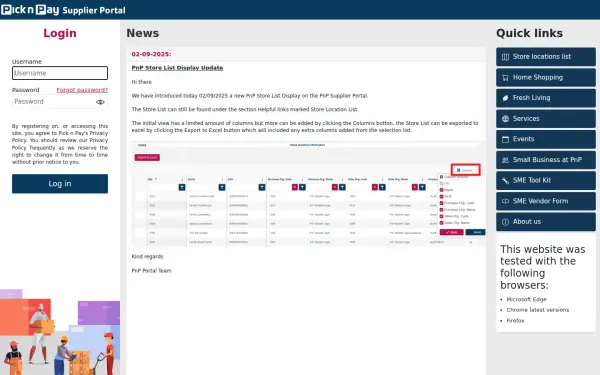This screenshot has height=375, width=600.
Task: Click the PnP Store List Display Update heading
Action: pos(177,68)
